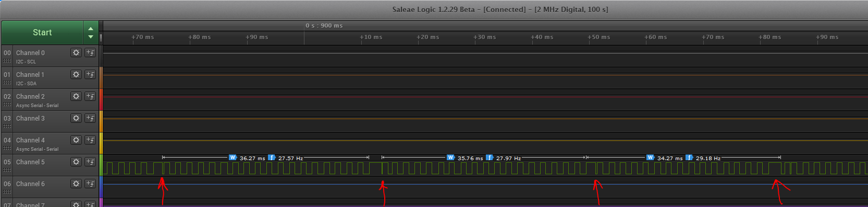Viewport: 868px width, 207px height.
Task: Click the I2C - SCL analyzer label
Action: [26, 61]
